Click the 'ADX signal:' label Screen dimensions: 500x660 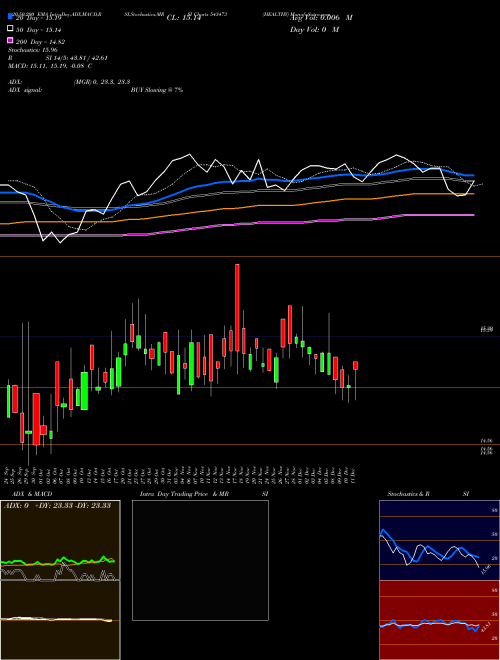[x=25, y=90]
